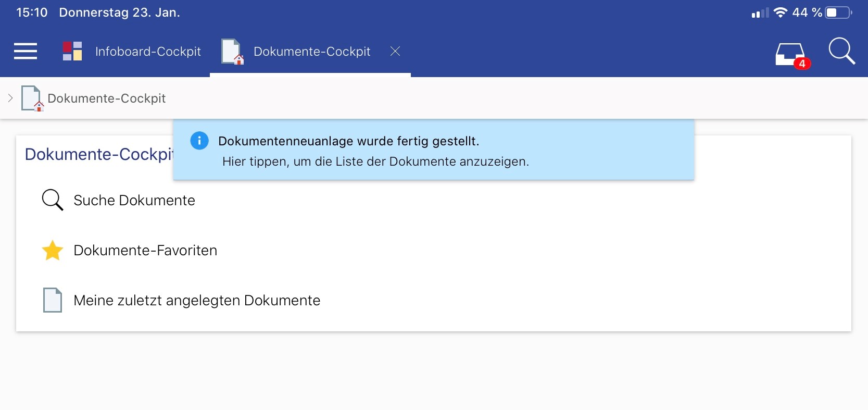Tap the blue info icon in the notification
Screen dimensions: 868x410
pyautogui.click(x=199, y=141)
